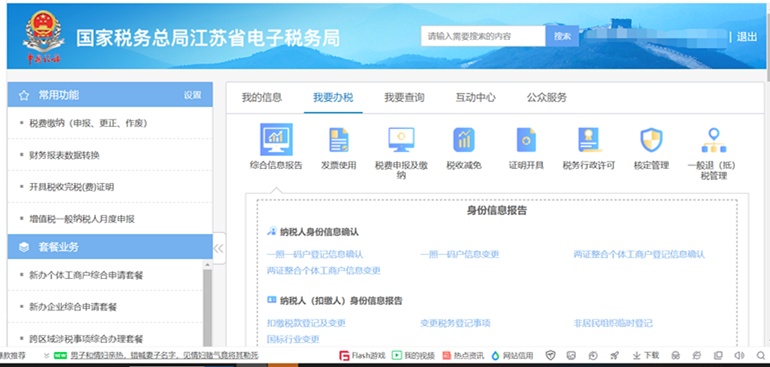Click the 一照一码户信息变更 link

460,254
